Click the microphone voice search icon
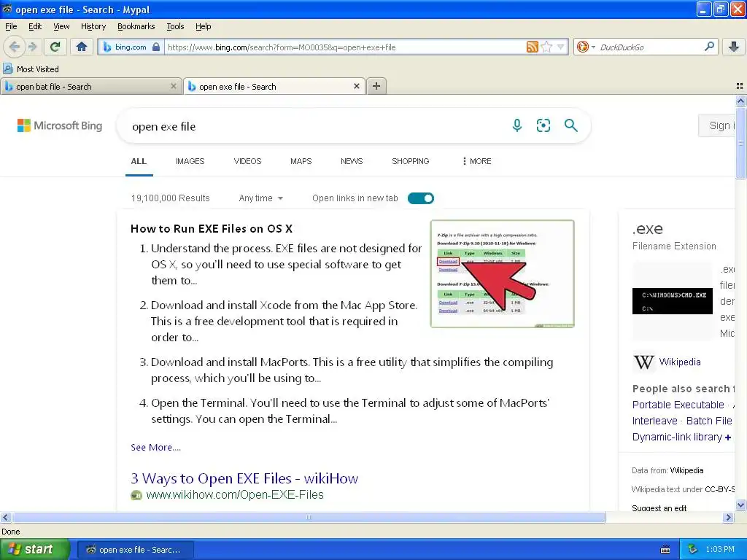Screen dimensions: 747x560 [517, 125]
